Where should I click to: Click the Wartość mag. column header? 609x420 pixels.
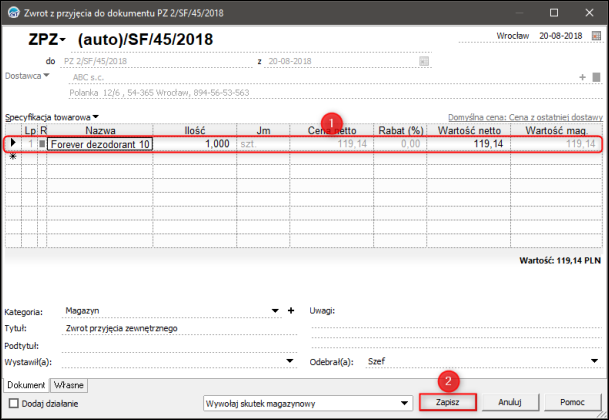[556, 131]
